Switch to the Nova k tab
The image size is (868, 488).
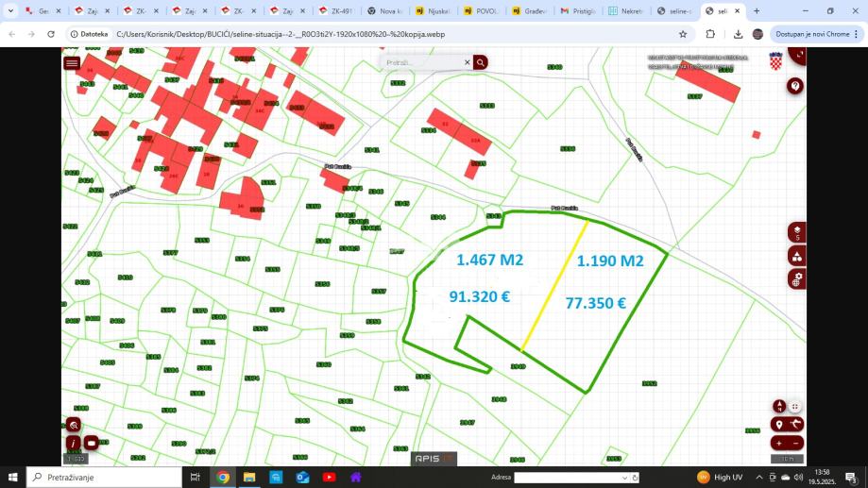387,11
